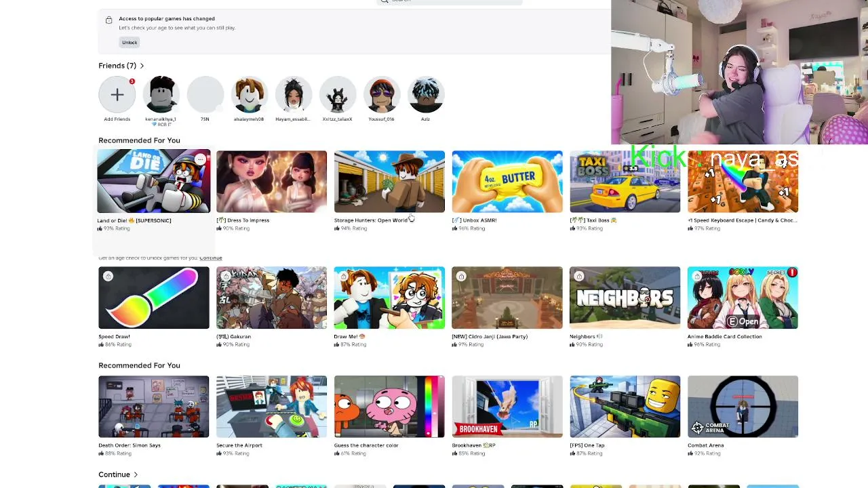Open the Anime Baddie Card Collection thumbnail
868x488 pixels.
tap(743, 298)
